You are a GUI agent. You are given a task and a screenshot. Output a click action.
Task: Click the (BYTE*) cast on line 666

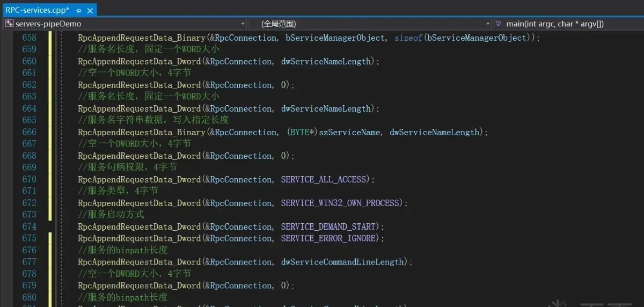[x=302, y=132]
